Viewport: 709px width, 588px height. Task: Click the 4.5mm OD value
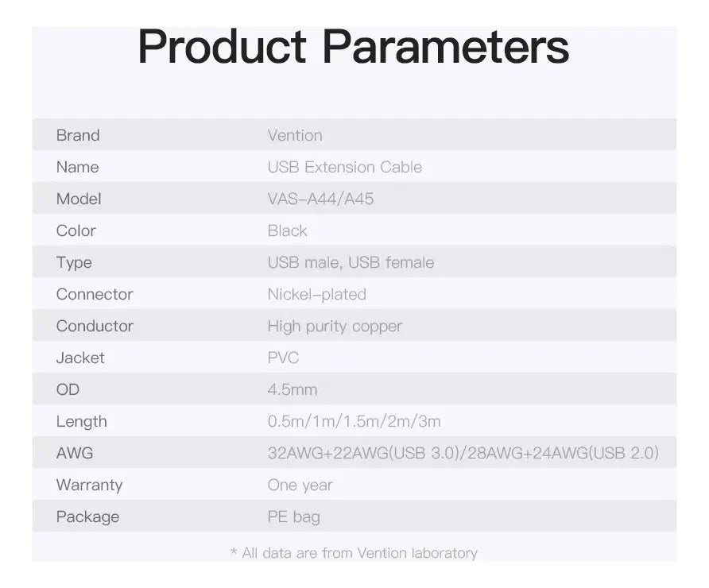coord(293,389)
